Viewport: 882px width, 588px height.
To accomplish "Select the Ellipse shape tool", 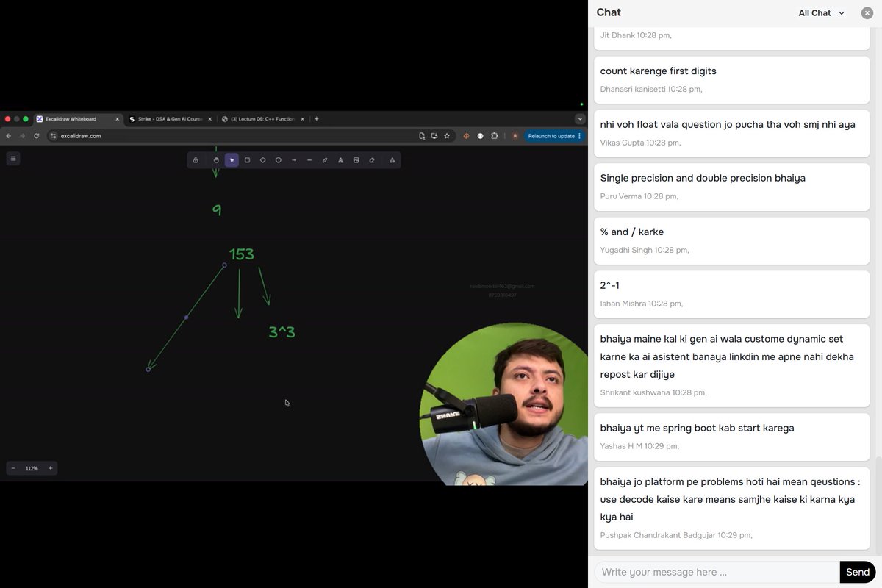I will click(279, 160).
